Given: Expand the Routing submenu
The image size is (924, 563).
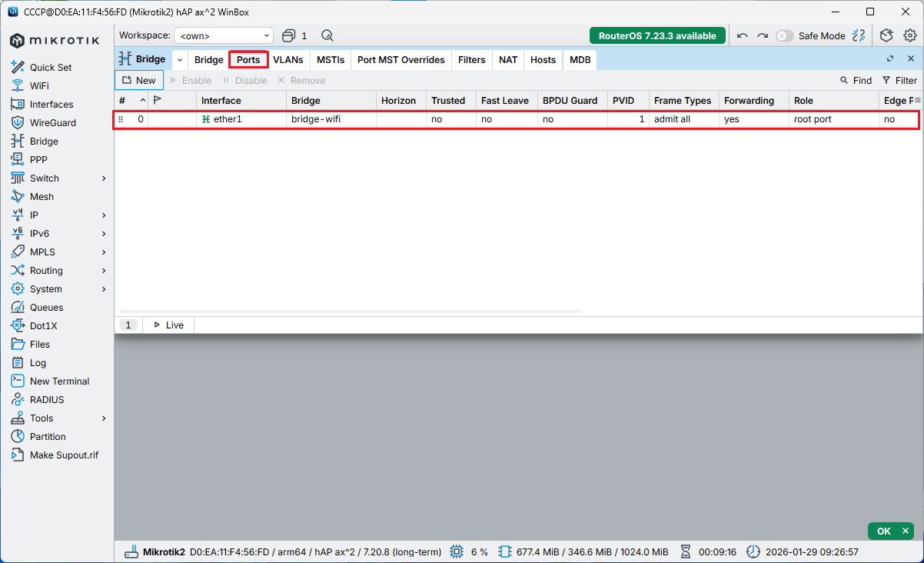Looking at the screenshot, I should [x=104, y=271].
